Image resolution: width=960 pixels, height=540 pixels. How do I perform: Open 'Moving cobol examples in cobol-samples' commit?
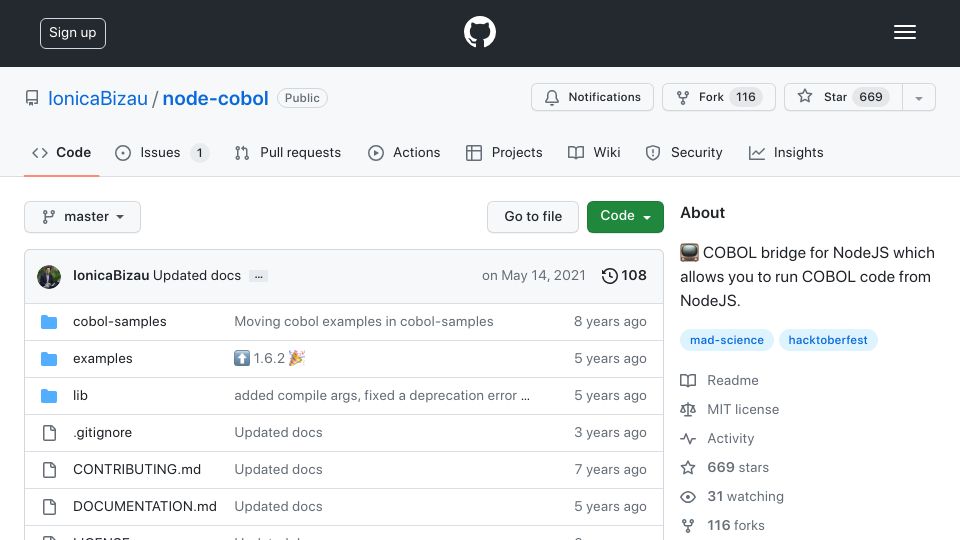coord(364,321)
